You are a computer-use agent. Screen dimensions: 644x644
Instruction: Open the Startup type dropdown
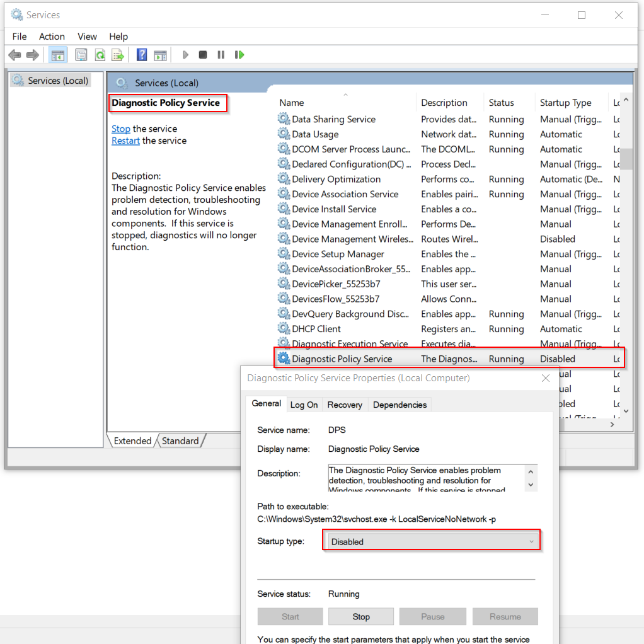(x=432, y=541)
